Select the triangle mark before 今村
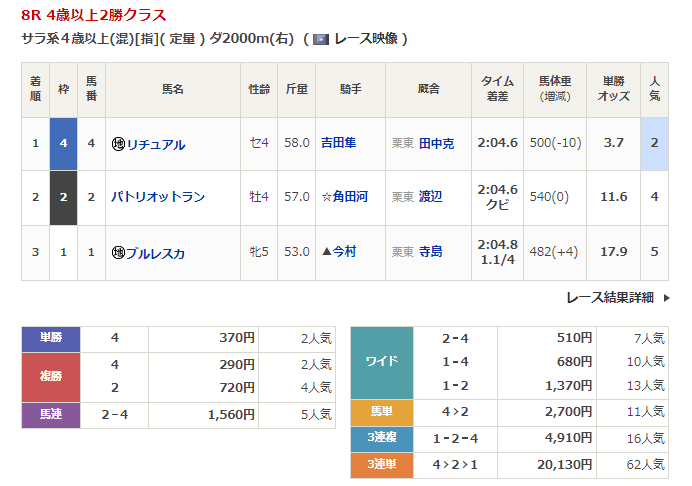The width and height of the screenshot is (692, 486). (x=325, y=252)
